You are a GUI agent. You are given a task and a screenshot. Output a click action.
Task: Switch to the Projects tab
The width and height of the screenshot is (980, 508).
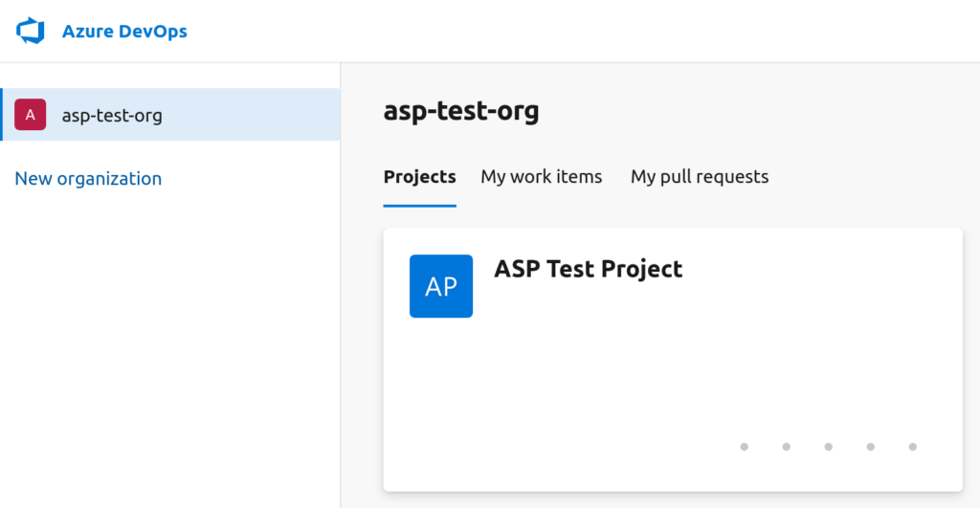pyautogui.click(x=419, y=177)
